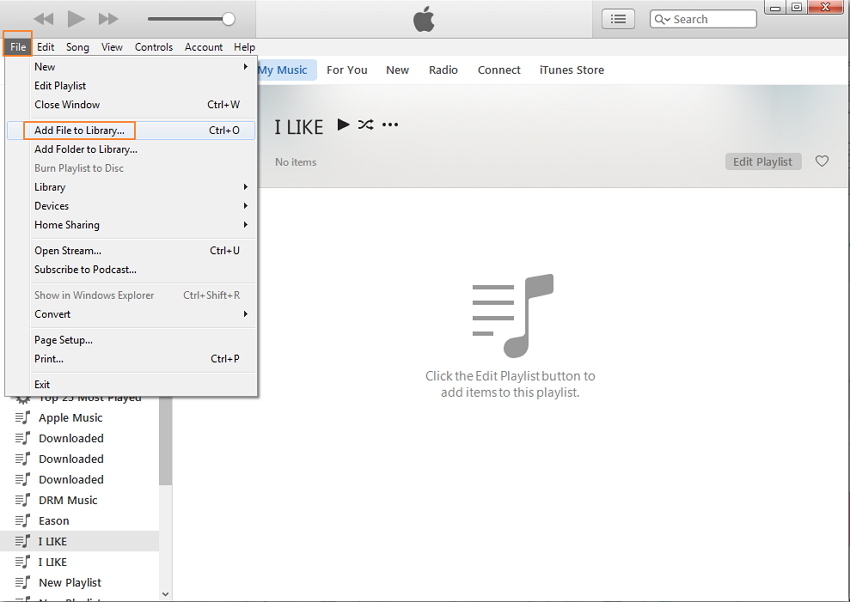
Task: Select the DRM Music playlist
Action: 68,500
